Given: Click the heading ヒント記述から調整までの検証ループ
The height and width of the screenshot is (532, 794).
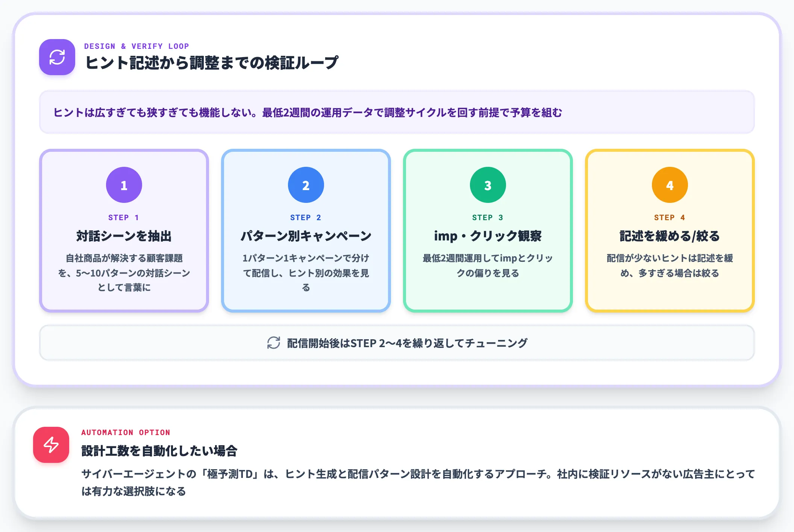Looking at the screenshot, I should click(212, 63).
